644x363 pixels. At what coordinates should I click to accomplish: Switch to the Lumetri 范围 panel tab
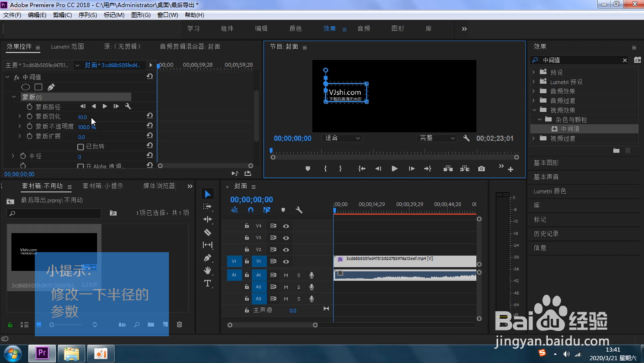pyautogui.click(x=68, y=46)
